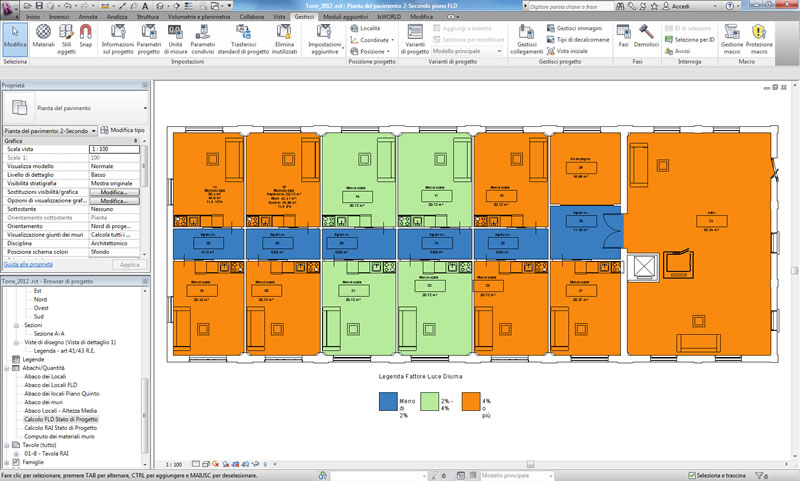The height and width of the screenshot is (481, 800).
Task: Expand the Famiglie tree node
Action: click(x=6, y=463)
